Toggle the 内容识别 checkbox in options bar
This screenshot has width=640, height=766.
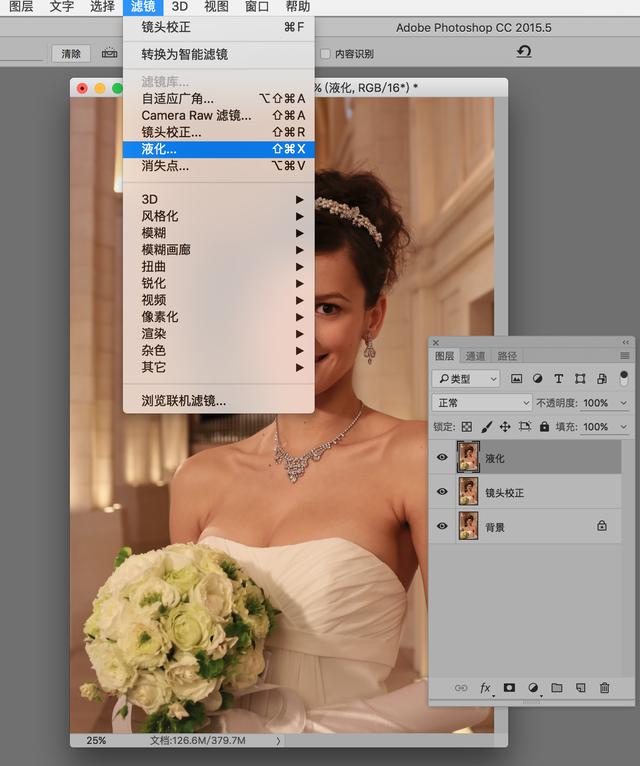(325, 54)
